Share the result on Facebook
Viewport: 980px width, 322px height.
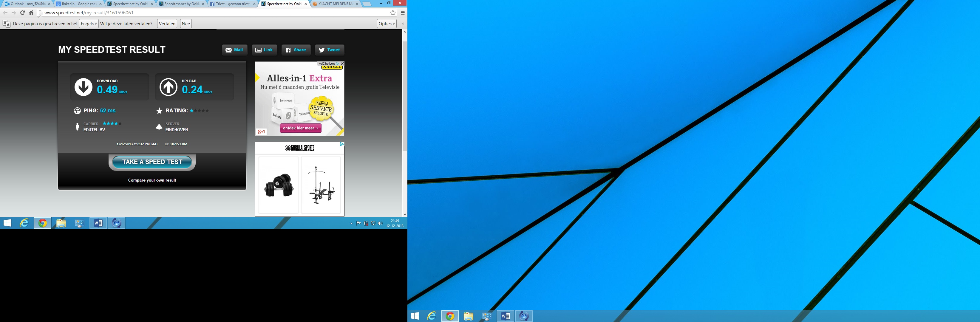[296, 50]
